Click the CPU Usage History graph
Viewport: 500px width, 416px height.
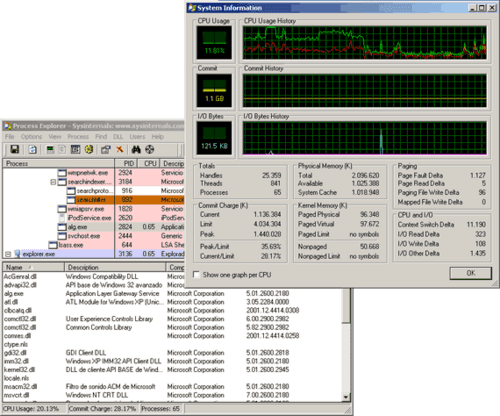[x=365, y=43]
